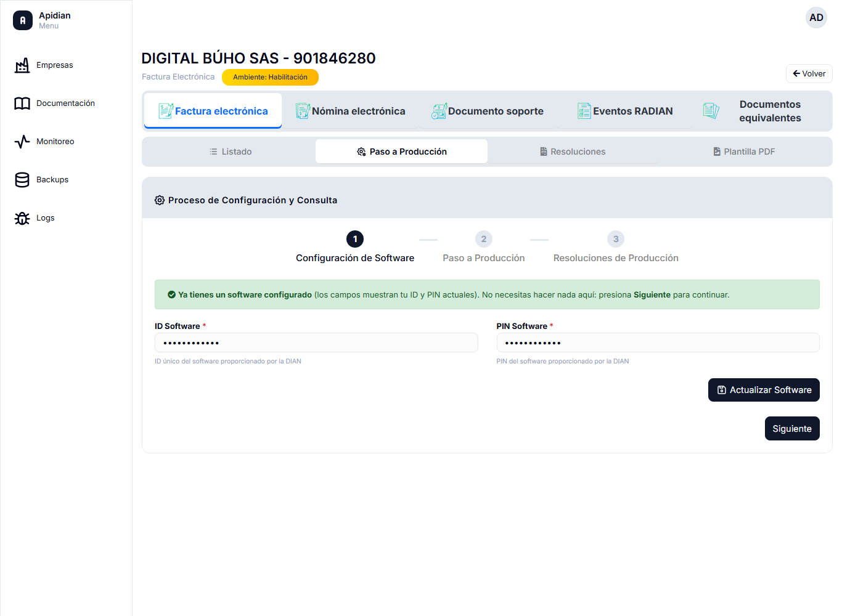Focus the PIN Software input field
Viewport: 842px width, 616px height.
tap(658, 342)
